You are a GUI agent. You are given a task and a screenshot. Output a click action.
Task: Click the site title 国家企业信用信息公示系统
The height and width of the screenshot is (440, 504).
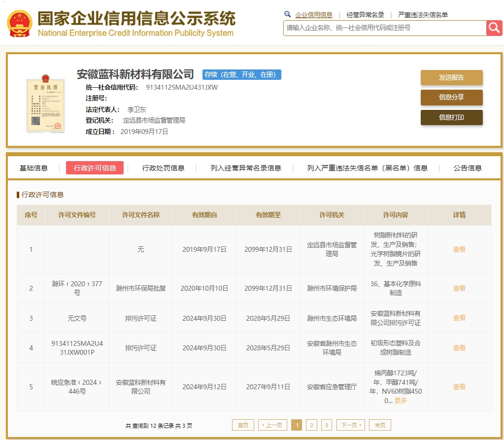coord(136,18)
